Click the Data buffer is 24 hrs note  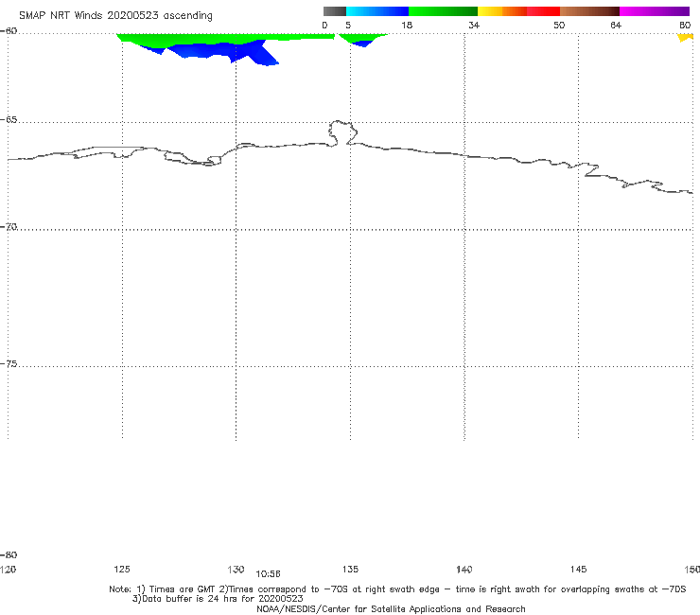tap(218, 599)
